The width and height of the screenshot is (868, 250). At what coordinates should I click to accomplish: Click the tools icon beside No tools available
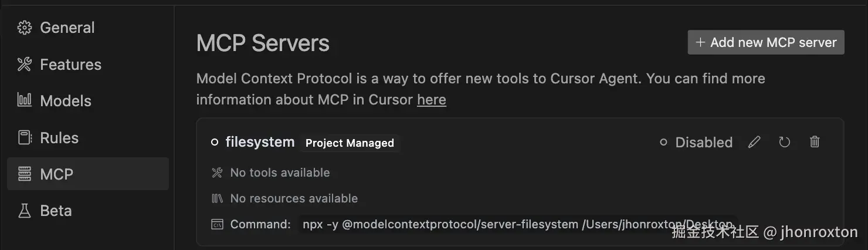tap(217, 173)
